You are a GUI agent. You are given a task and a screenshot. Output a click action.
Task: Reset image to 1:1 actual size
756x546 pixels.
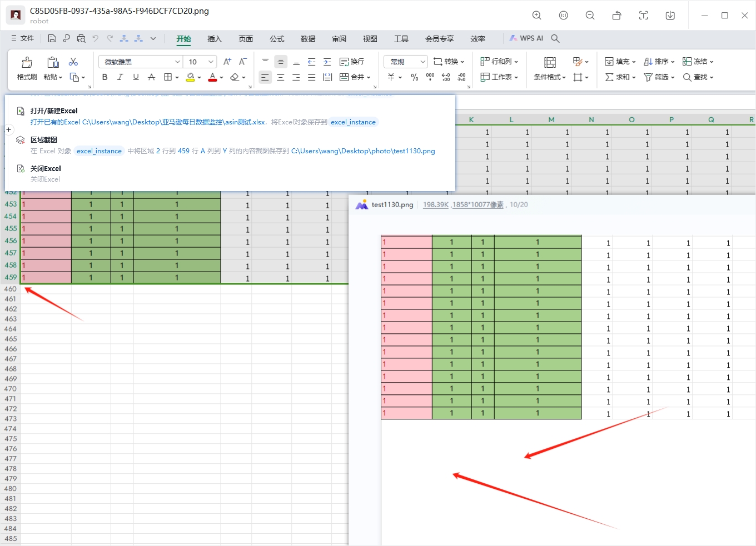(x=563, y=16)
